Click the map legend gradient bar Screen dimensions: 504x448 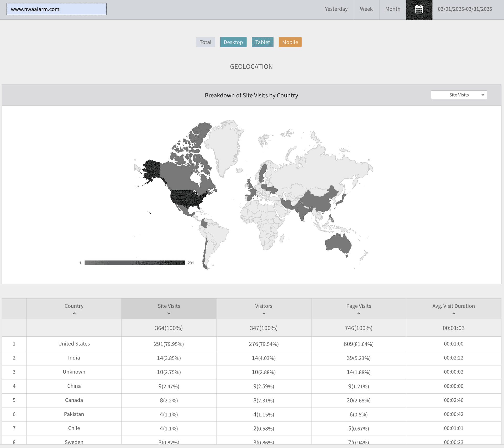135,263
